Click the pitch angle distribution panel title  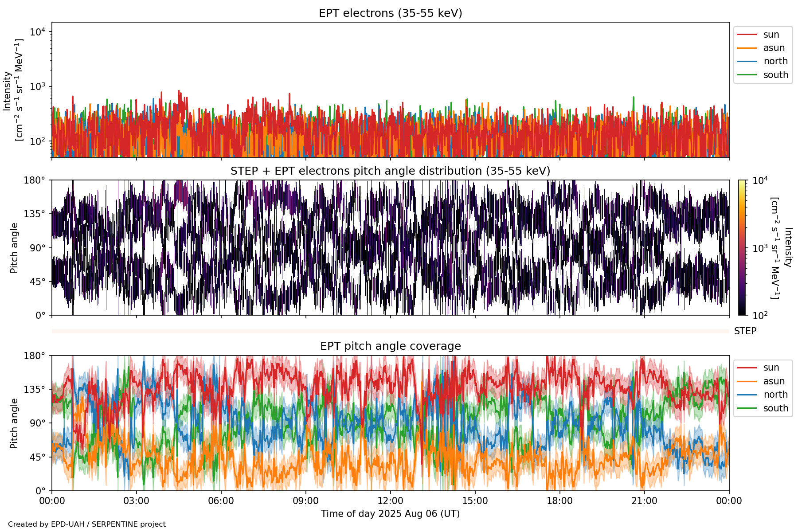point(390,171)
